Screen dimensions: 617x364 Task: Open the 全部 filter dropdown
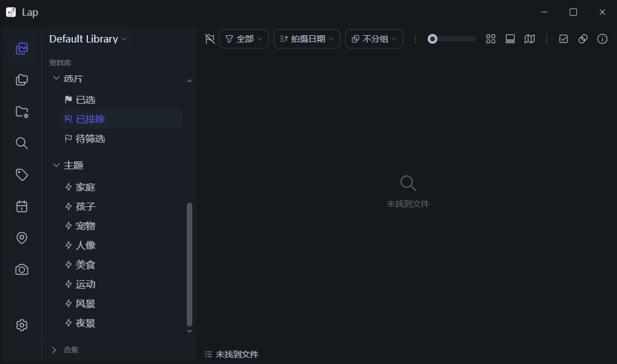point(243,39)
